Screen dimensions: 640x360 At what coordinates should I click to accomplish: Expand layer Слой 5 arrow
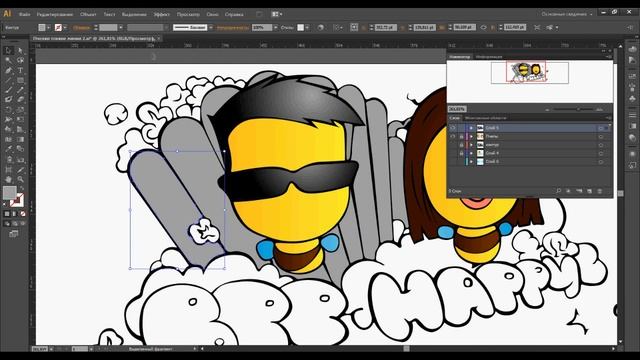[471, 128]
